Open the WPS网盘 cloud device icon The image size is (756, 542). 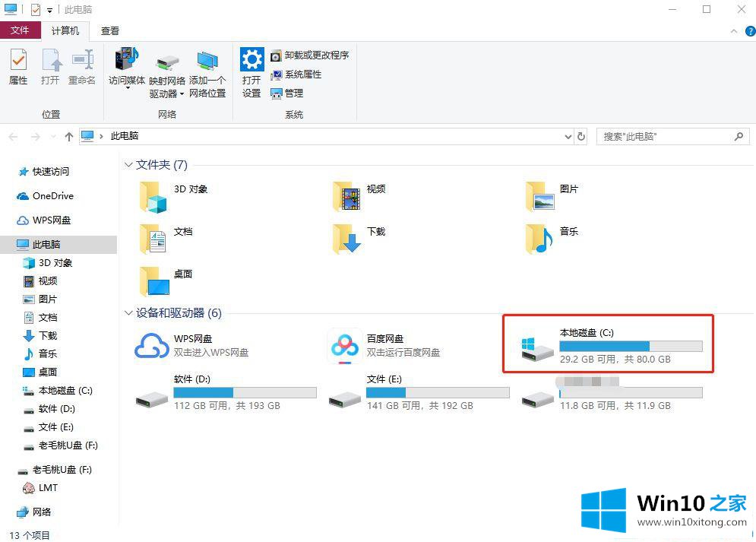[151, 346]
